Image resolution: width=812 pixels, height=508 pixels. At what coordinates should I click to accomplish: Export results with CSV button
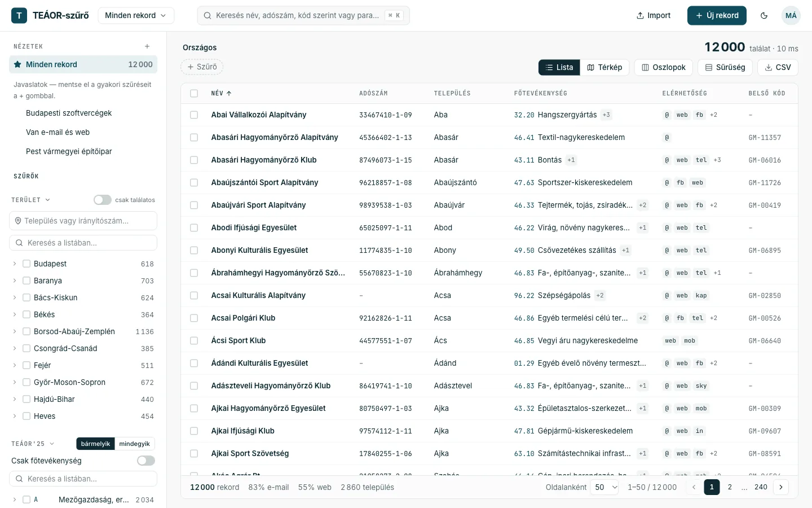tap(778, 67)
